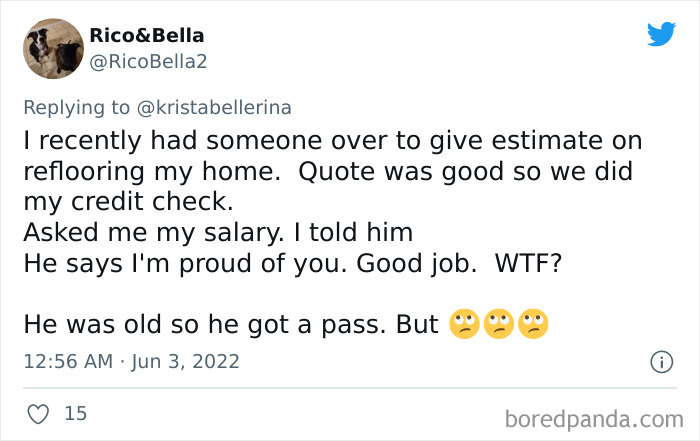Open the Rico&Bella display name
The image size is (700, 441).
(x=147, y=35)
